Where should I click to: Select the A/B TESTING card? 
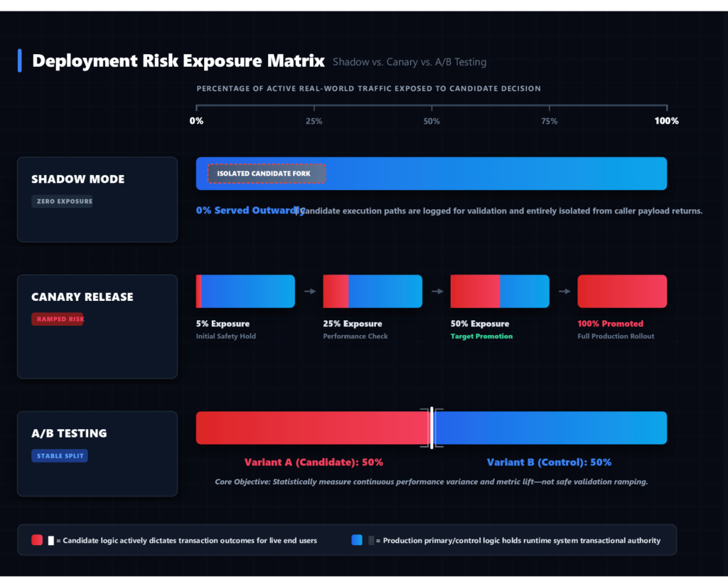(x=97, y=454)
